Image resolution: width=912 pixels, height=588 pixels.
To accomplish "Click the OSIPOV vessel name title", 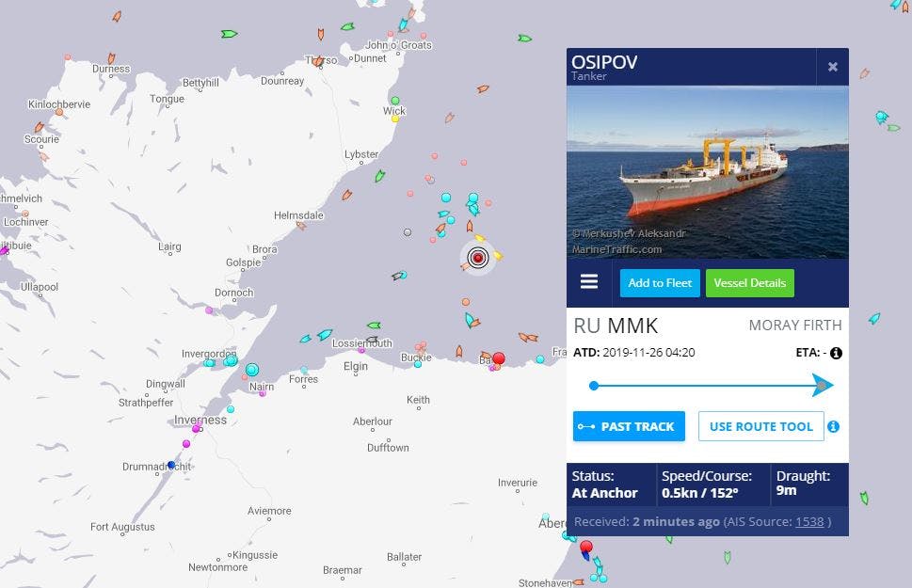I will (604, 62).
